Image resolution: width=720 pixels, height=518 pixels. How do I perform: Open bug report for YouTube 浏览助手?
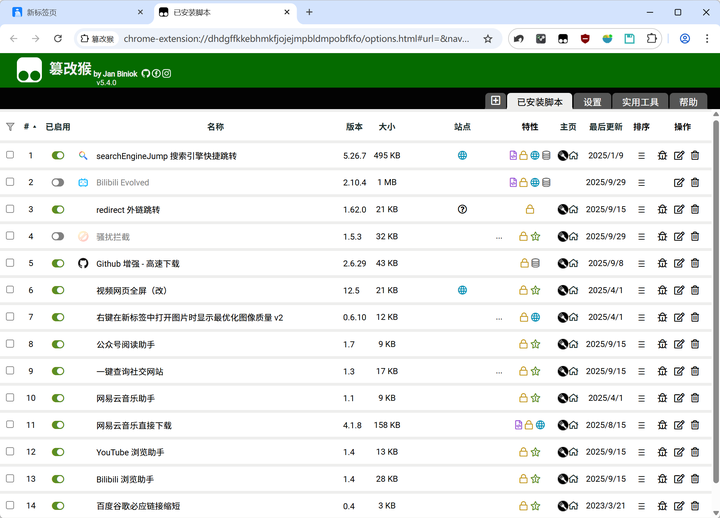pyautogui.click(x=662, y=452)
